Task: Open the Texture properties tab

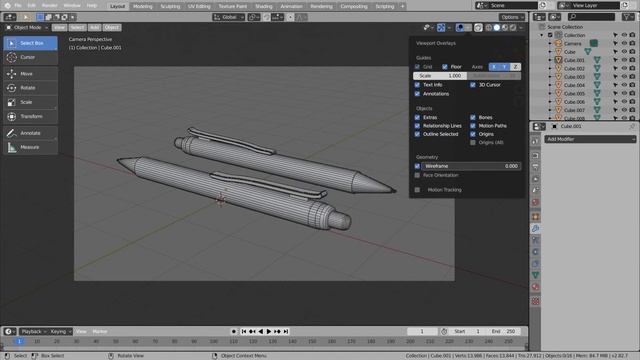Action: 536,302
